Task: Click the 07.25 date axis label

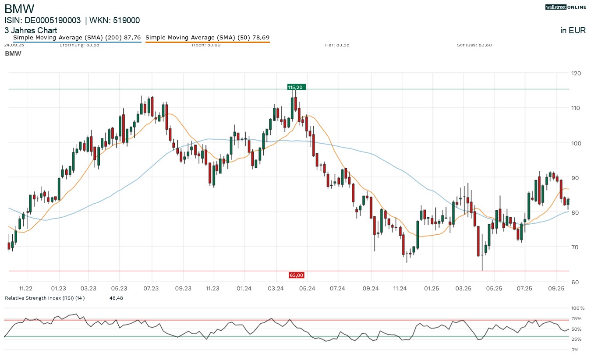Action: point(524,288)
